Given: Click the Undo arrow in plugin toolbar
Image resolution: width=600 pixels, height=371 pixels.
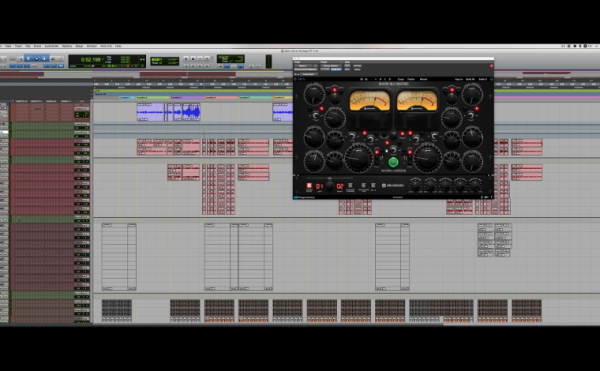Looking at the screenshot, I should click(362, 79).
